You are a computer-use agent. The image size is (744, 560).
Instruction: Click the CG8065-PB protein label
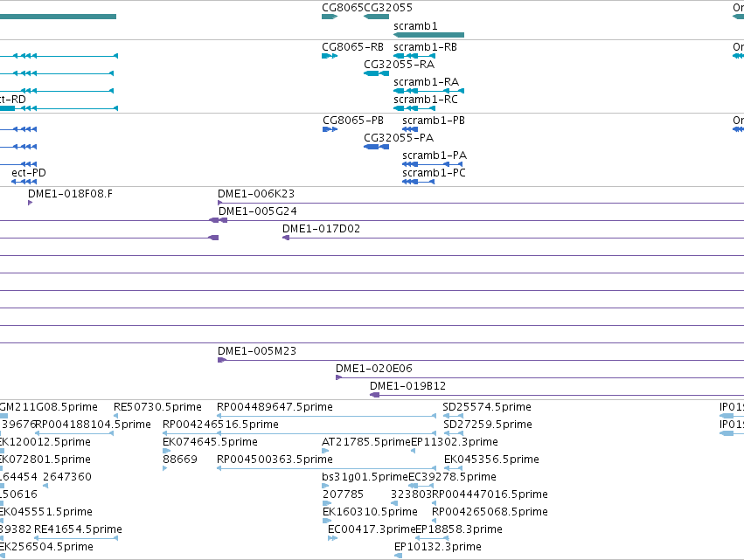pos(353,121)
